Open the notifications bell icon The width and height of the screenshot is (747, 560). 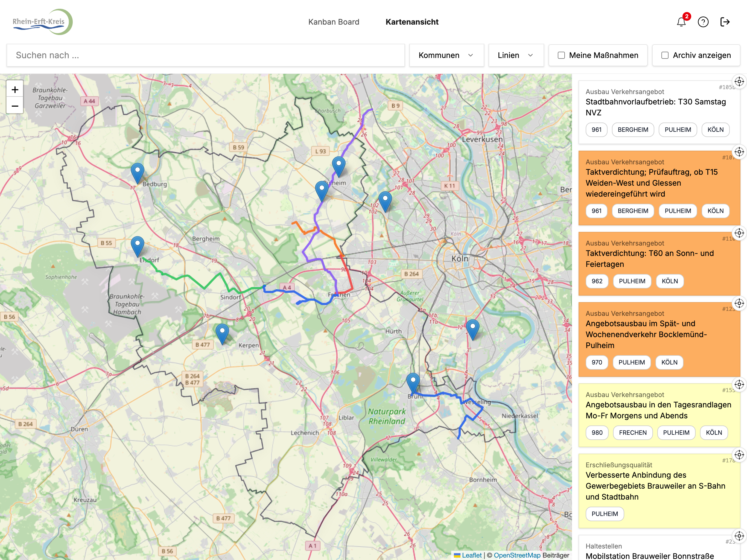681,22
